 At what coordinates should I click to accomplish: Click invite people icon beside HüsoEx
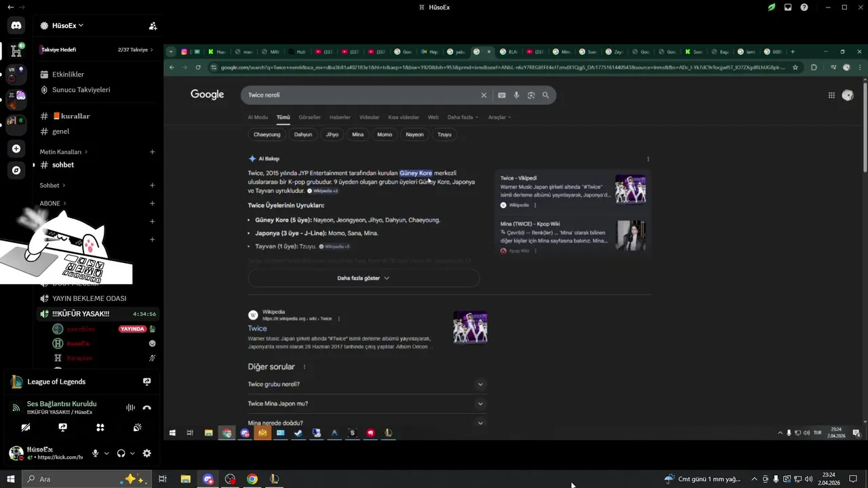[153, 26]
